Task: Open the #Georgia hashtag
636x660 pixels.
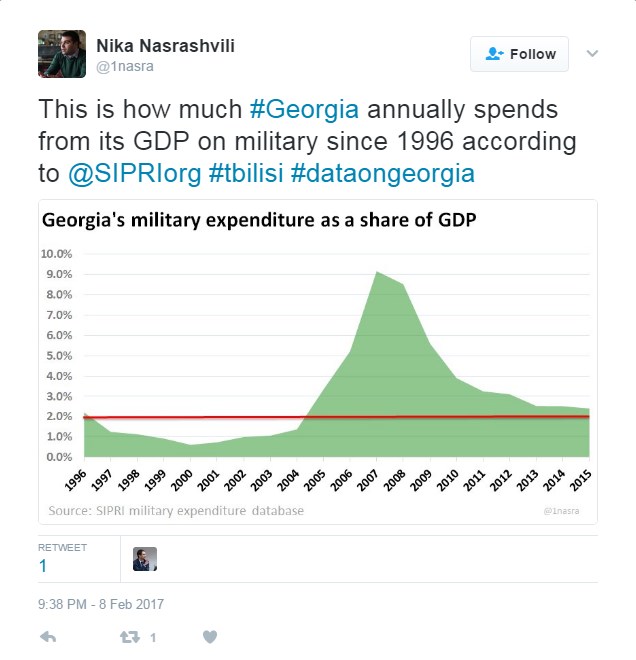Action: tap(317, 109)
